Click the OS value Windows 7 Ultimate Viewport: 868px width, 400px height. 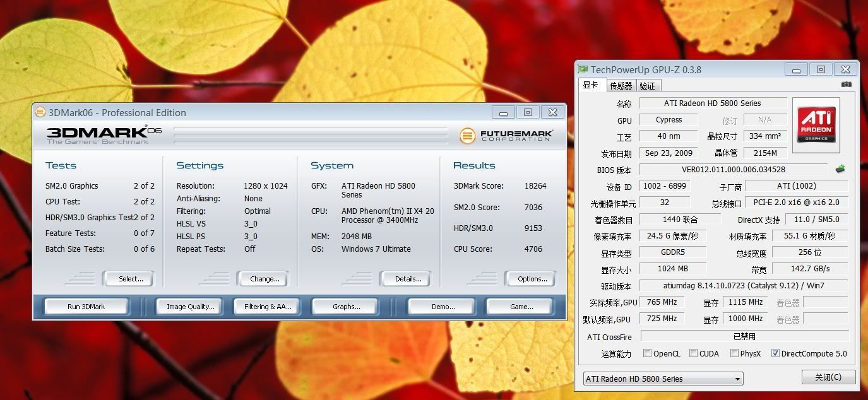[x=376, y=249]
